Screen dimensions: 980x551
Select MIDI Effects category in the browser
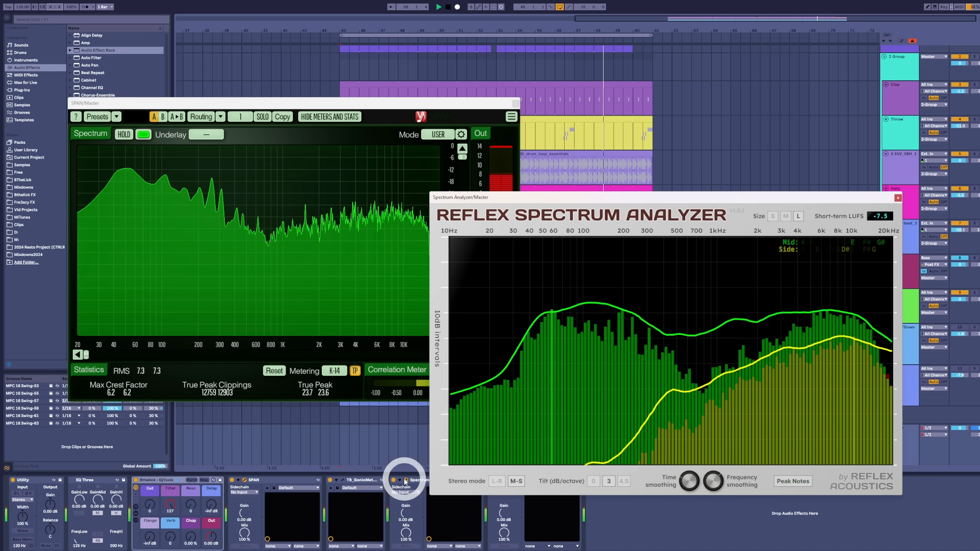[26, 75]
